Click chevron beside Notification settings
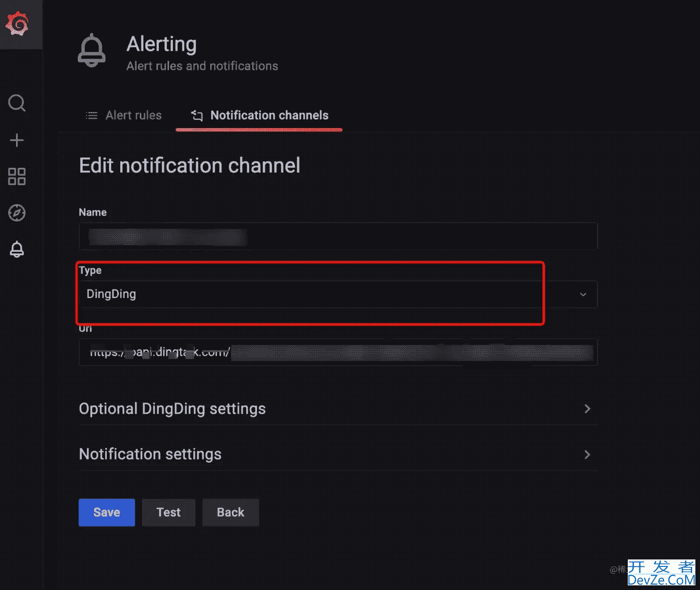 pyautogui.click(x=587, y=454)
